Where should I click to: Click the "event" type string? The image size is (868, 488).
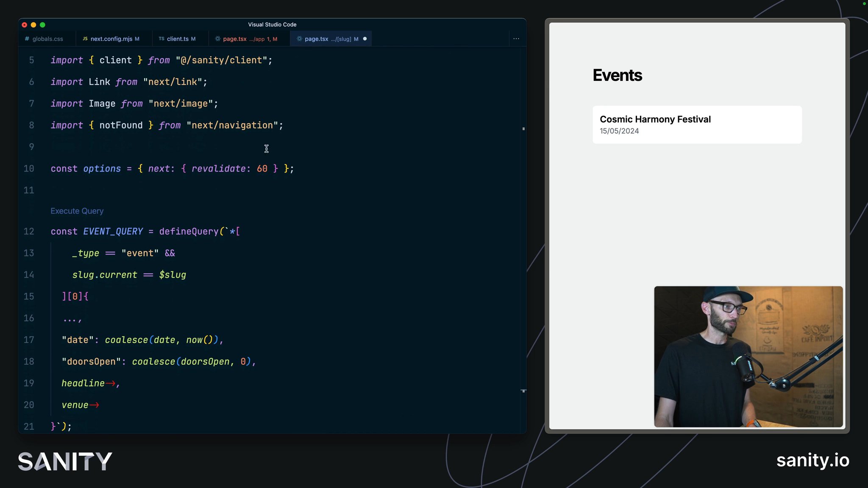[x=140, y=253]
